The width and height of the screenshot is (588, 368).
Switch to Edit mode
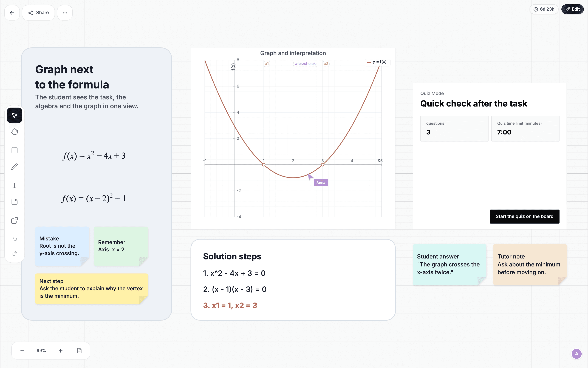point(572,9)
